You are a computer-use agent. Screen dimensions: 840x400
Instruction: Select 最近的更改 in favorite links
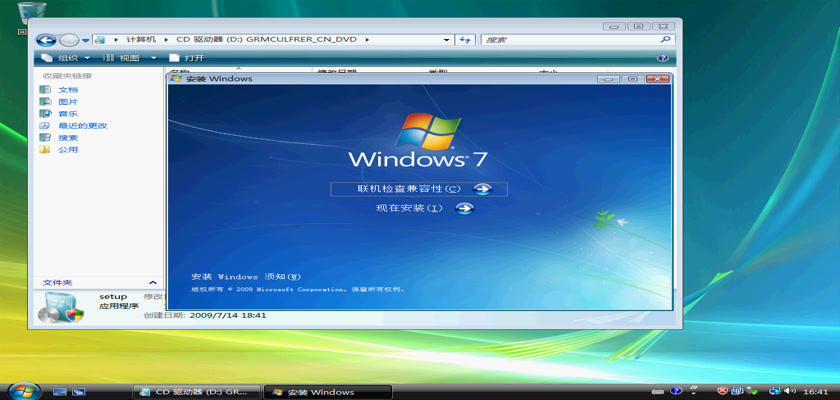click(x=82, y=126)
